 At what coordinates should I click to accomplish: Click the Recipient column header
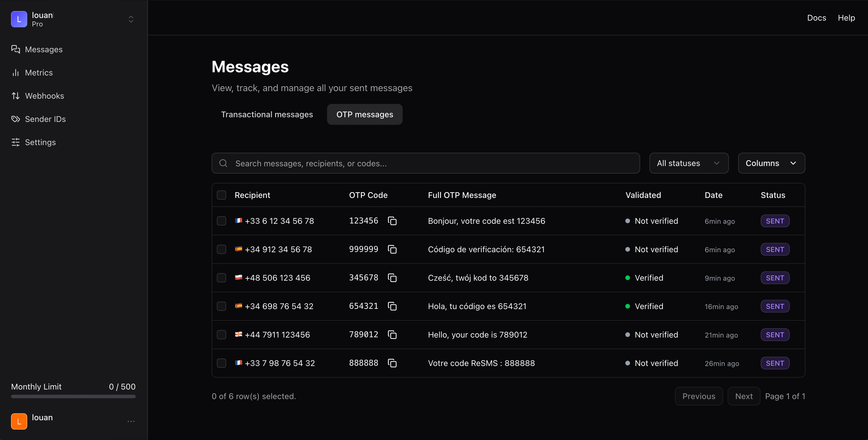tap(252, 195)
